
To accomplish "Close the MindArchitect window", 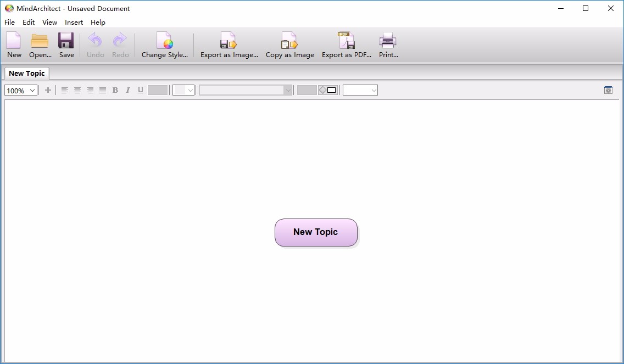I will pos(611,8).
